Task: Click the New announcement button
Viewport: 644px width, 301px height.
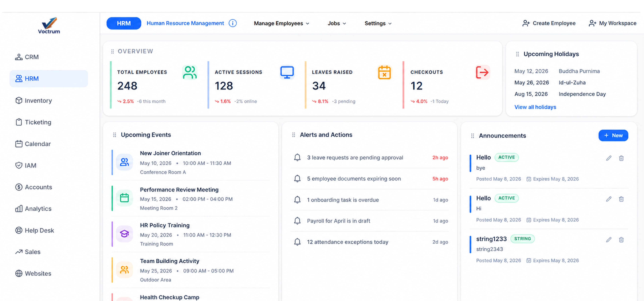Action: [x=613, y=135]
